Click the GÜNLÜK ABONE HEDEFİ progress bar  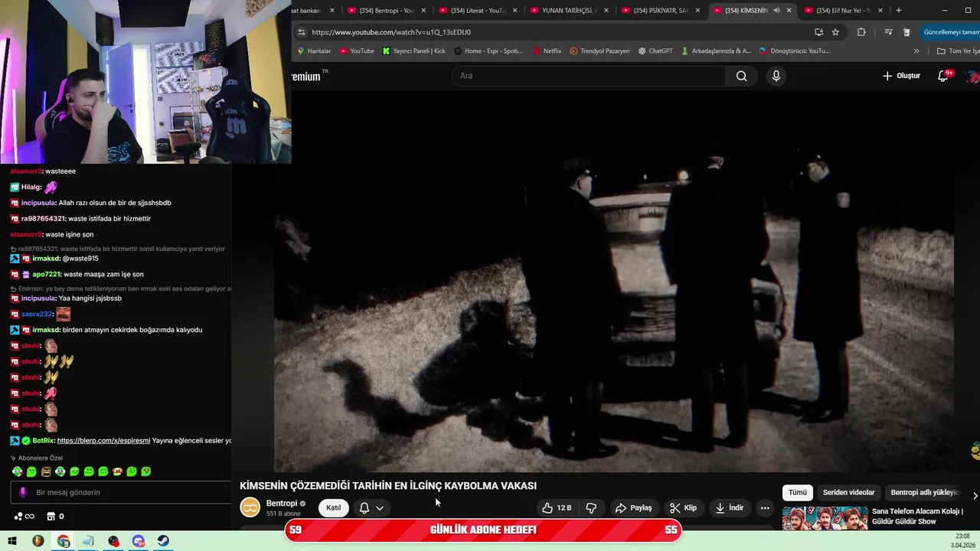point(482,530)
